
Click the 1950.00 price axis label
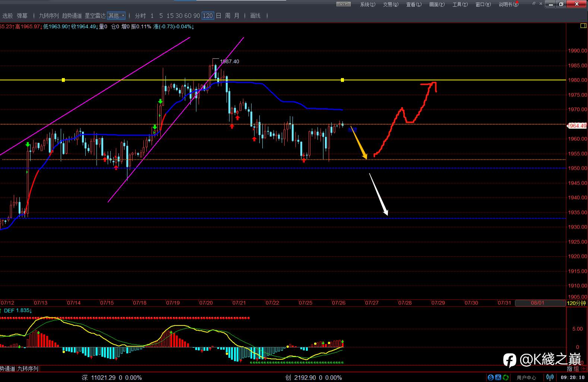click(577, 168)
